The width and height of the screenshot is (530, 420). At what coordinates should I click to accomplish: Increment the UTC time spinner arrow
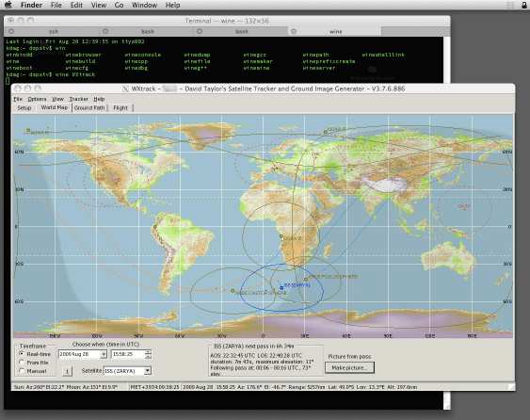point(148,352)
